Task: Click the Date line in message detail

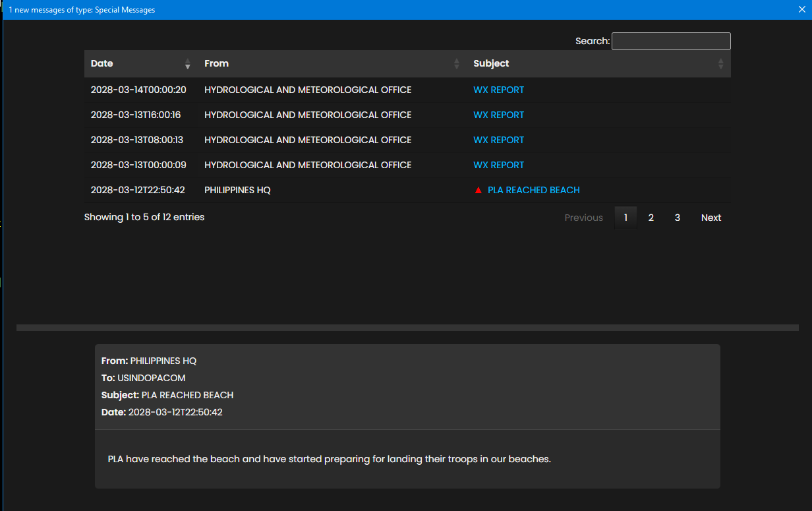Action: coord(162,412)
